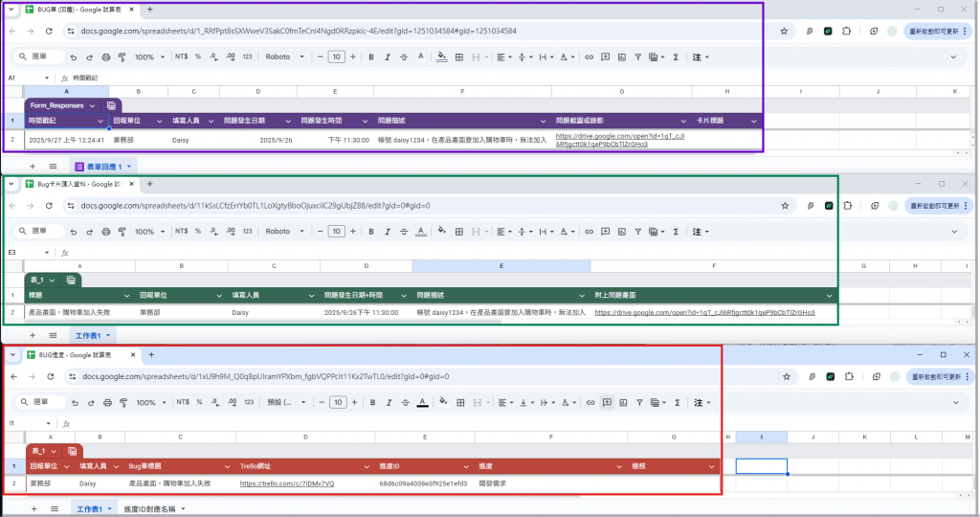
Task: Click Undo in the BUG進度 window toolbar
Action: coord(75,403)
